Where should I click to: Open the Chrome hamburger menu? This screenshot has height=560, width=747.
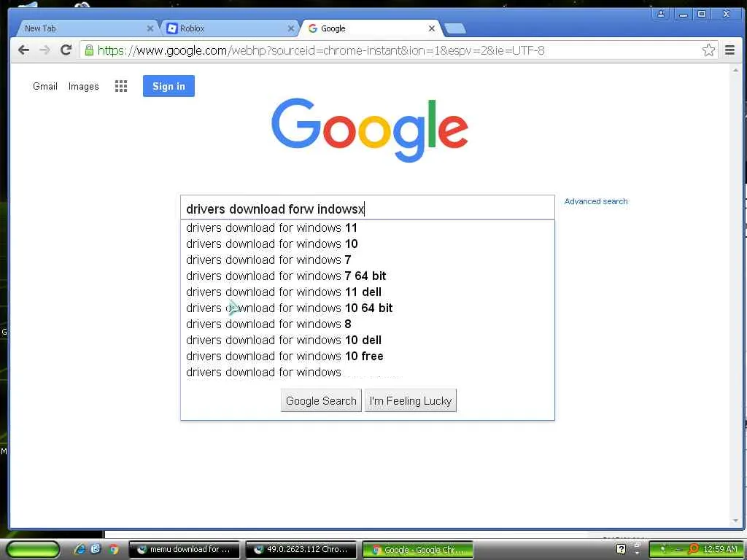coord(729,50)
